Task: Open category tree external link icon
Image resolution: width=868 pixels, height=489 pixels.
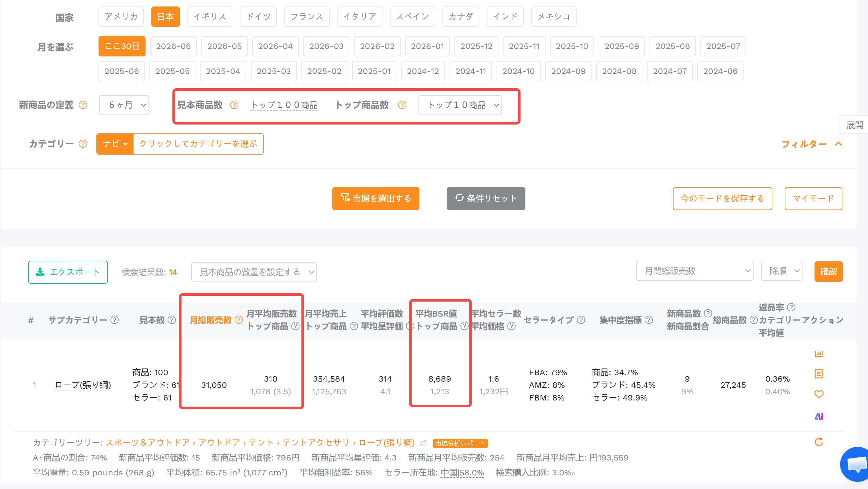Action: pos(424,443)
